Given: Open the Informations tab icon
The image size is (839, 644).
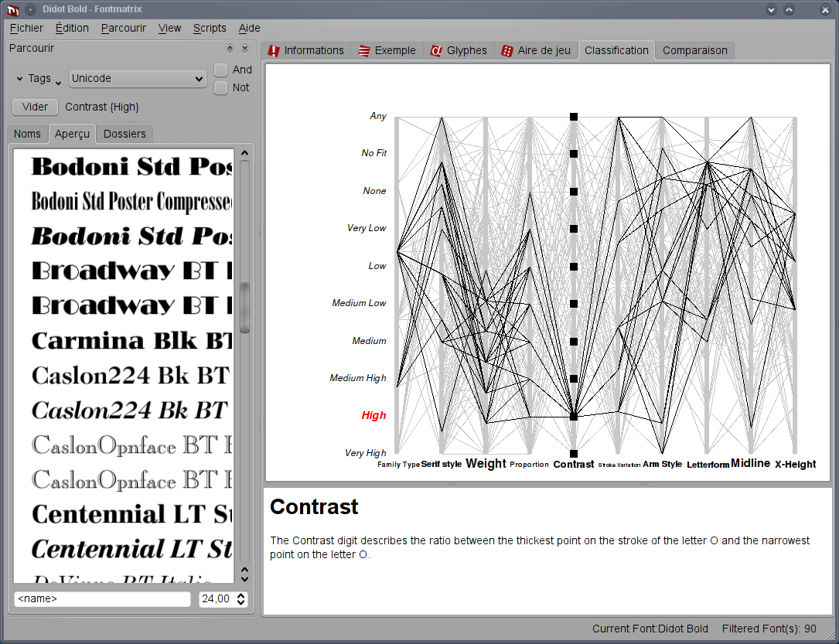Looking at the screenshot, I should click(x=274, y=51).
